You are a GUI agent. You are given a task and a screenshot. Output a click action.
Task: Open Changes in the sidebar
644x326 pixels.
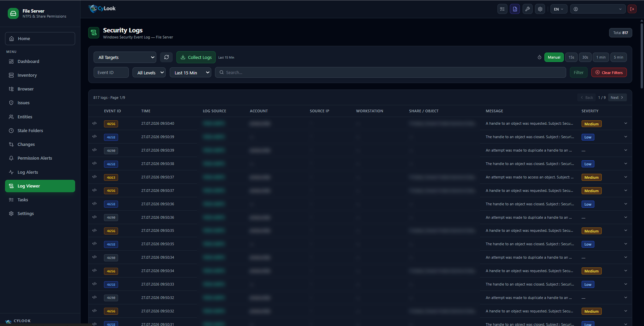click(x=40, y=144)
